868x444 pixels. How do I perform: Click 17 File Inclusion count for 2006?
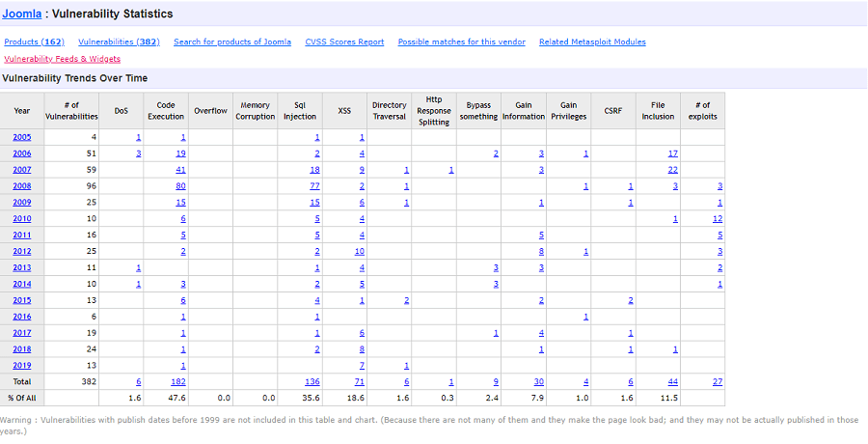tap(673, 153)
